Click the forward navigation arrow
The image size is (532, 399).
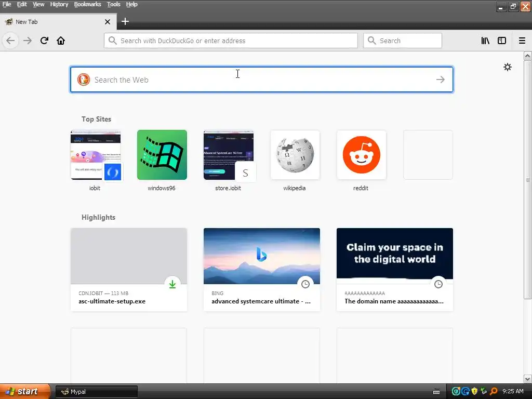pyautogui.click(x=28, y=41)
